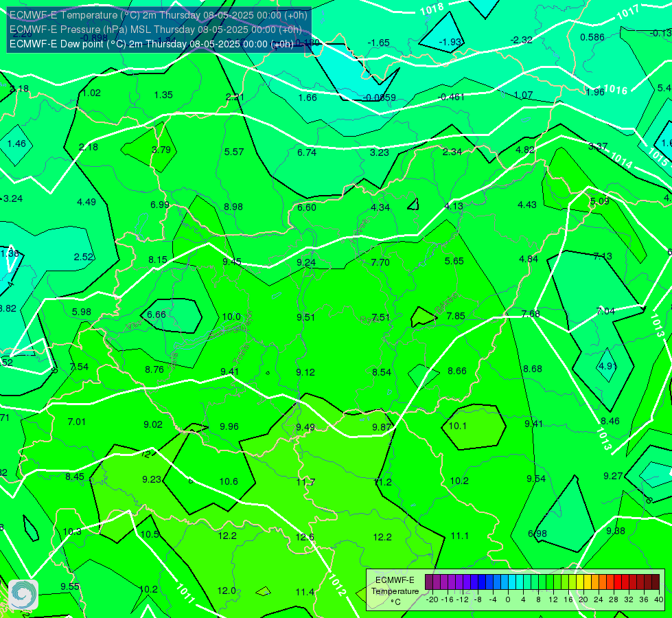Click the 1011 isobar label
This screenshot has height=618, width=672.
[185, 593]
